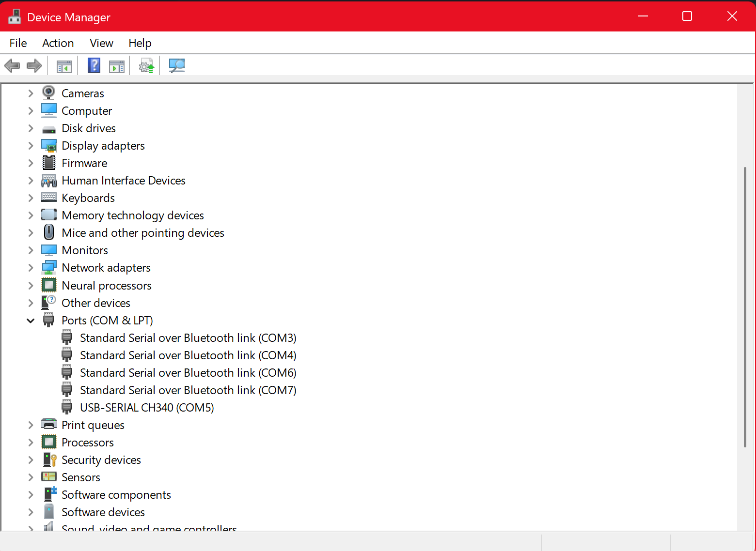Click the Show/Hide Console Tree icon
Screen dimensions: 756x551
(x=64, y=66)
